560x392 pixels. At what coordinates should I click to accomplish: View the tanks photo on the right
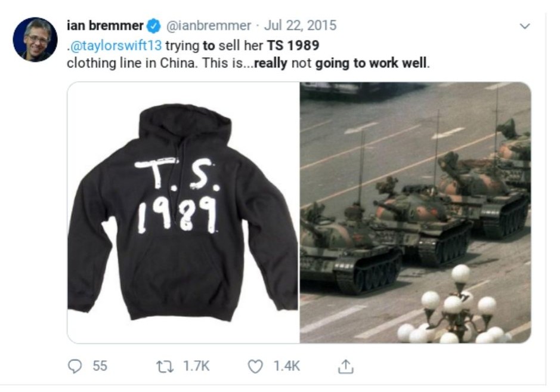click(x=415, y=212)
